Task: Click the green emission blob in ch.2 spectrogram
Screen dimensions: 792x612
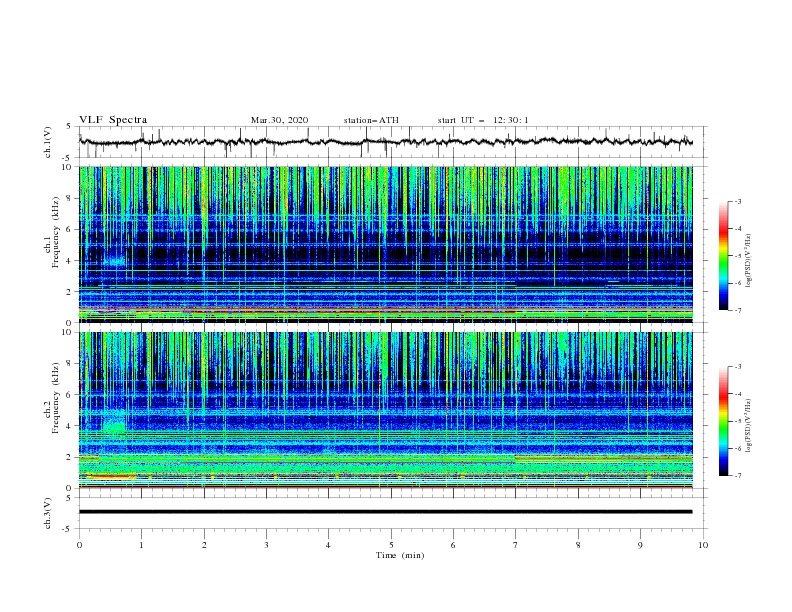Action: (115, 427)
